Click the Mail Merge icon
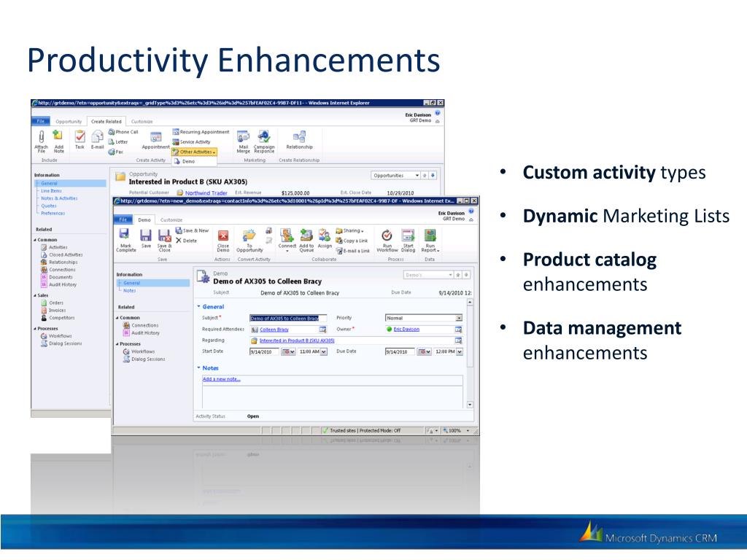Viewport: 747px width, 560px height. point(243,141)
